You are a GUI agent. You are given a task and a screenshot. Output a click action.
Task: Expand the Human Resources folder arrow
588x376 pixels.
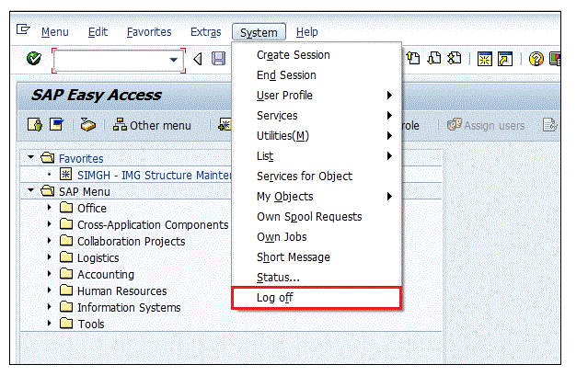49,291
